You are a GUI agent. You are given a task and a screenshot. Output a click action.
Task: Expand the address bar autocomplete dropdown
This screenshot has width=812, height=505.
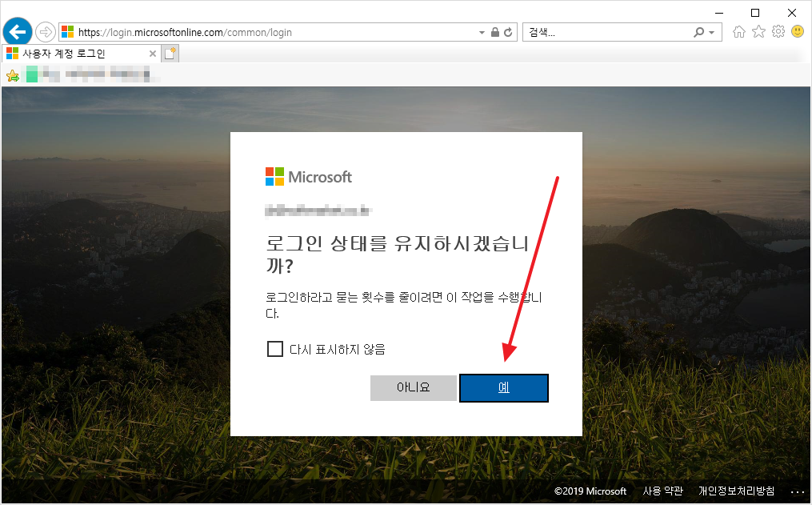(x=482, y=33)
